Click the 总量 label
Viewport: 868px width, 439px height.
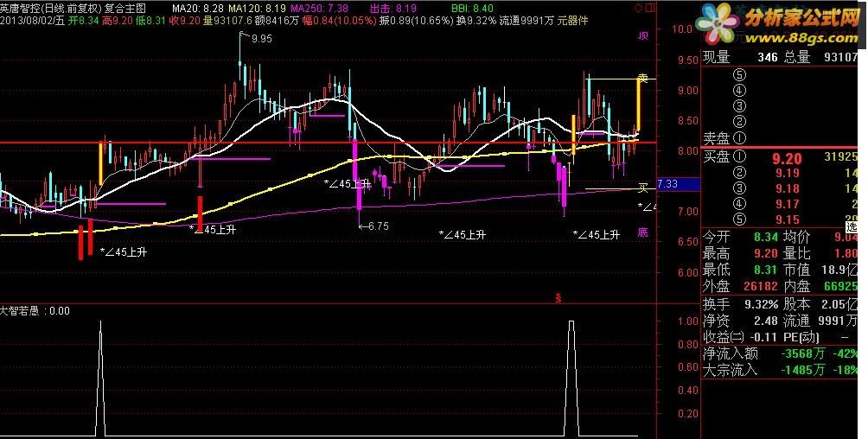pos(796,57)
